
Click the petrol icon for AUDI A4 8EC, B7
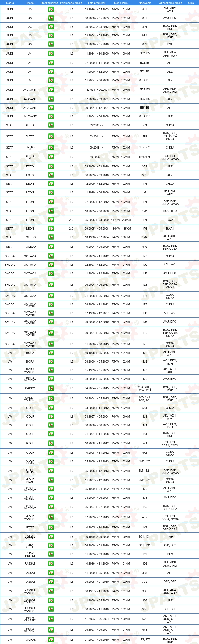pyautogui.click(x=51, y=80)
